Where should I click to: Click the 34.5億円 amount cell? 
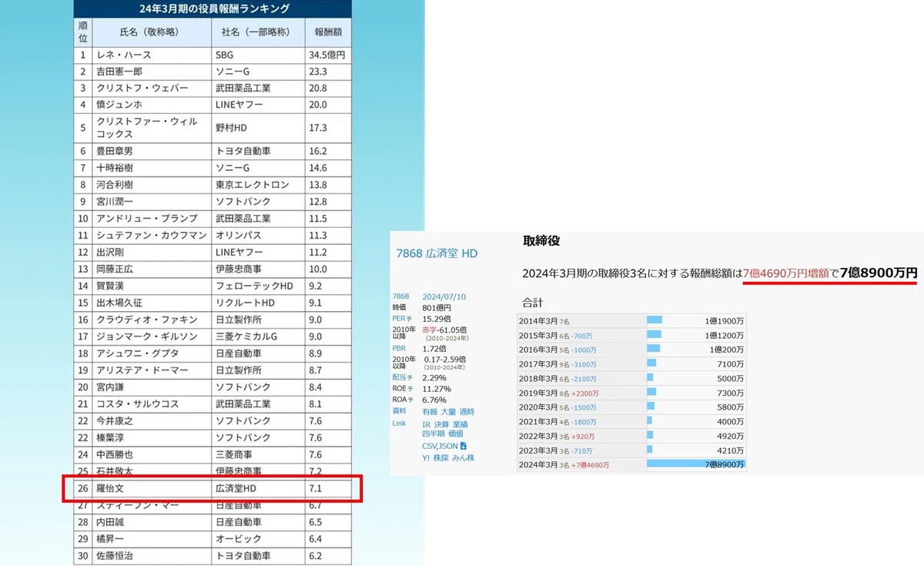(x=326, y=55)
